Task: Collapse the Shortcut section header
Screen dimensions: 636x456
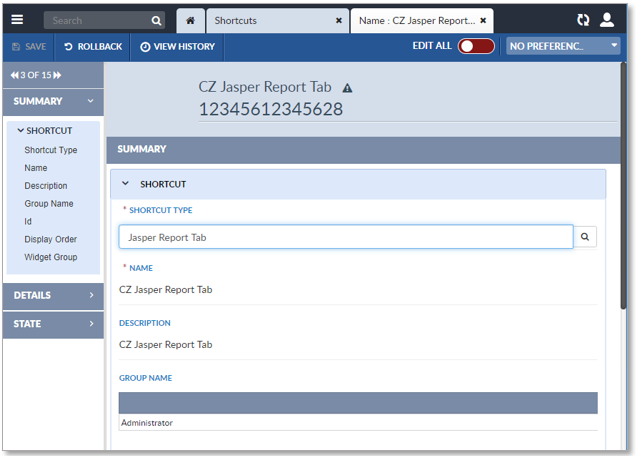Action: [126, 184]
